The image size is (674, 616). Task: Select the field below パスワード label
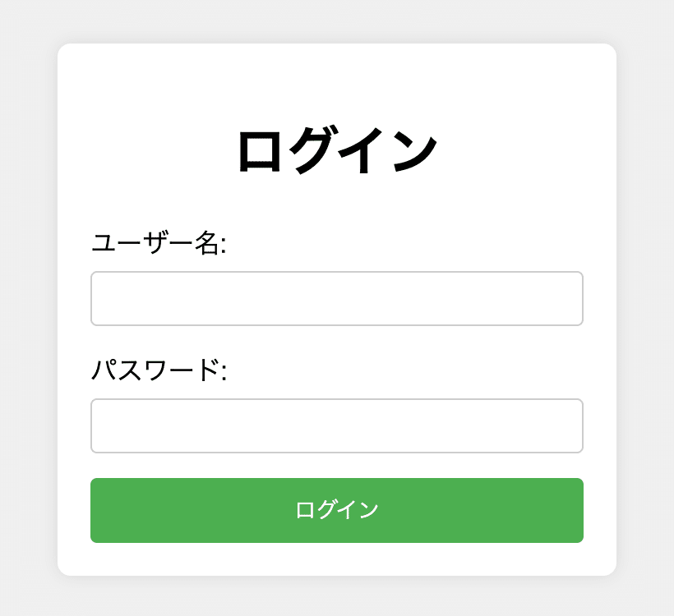[x=336, y=425]
